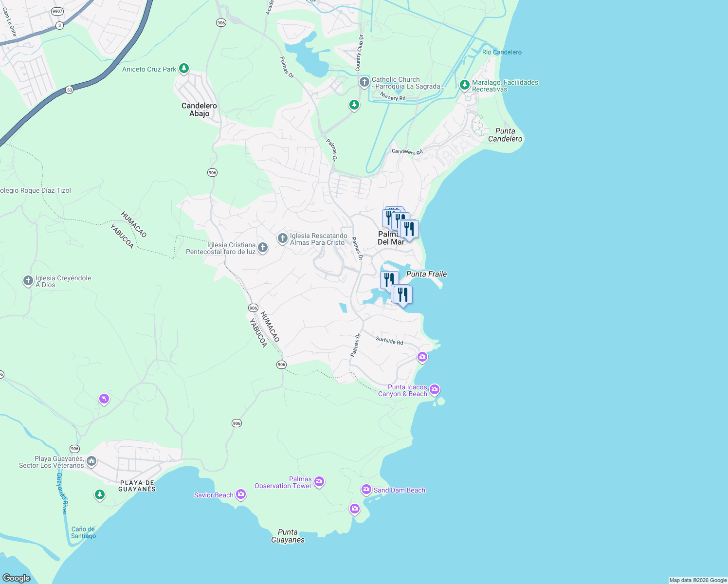Select the tree marker near Nursery Rd
Viewport: 728px width, 584px height.
[x=354, y=104]
